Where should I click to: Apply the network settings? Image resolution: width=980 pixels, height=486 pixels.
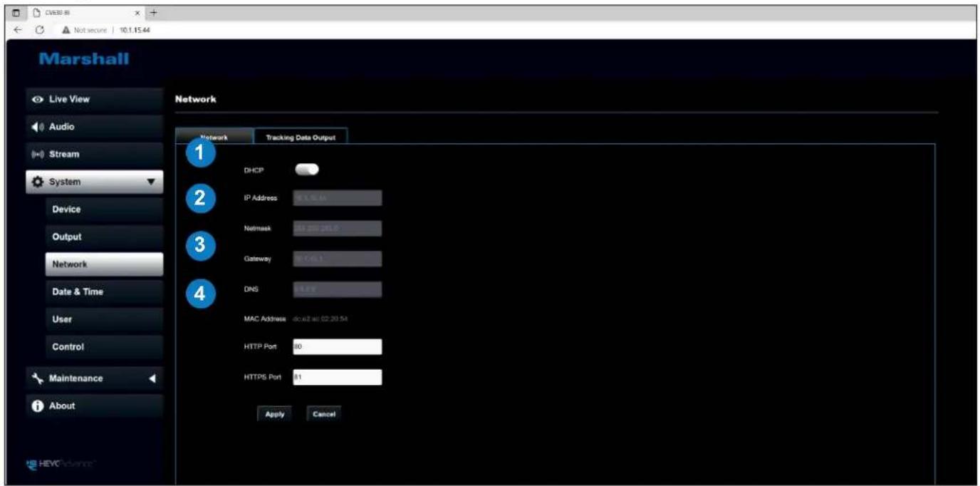tap(274, 414)
